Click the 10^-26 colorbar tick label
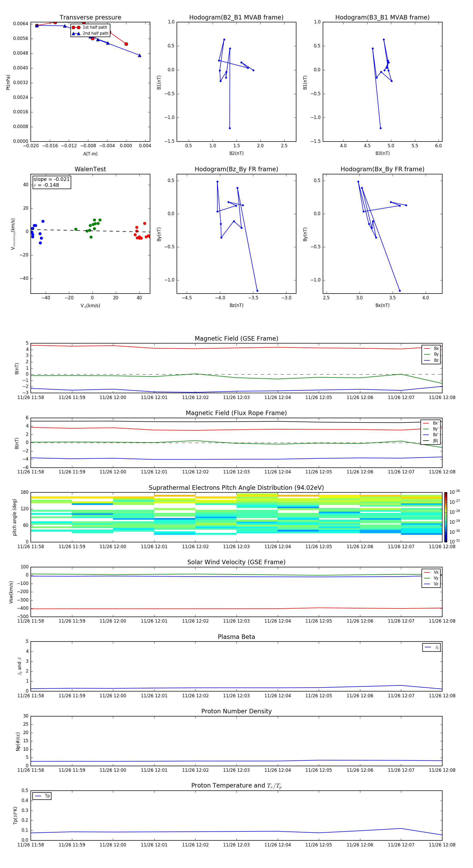This screenshot has height=868, width=473. [455, 492]
